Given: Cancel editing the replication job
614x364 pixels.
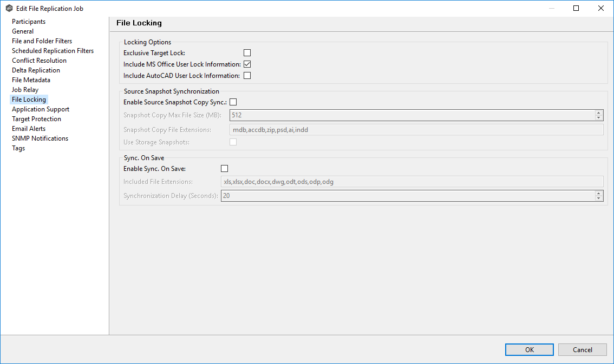Looking at the screenshot, I should [582, 350].
